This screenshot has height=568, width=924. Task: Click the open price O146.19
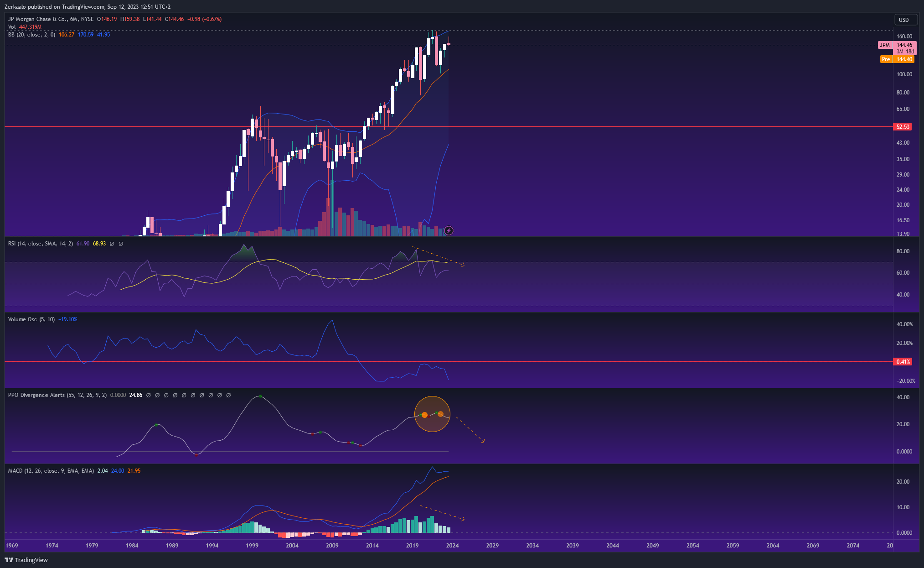click(x=107, y=19)
